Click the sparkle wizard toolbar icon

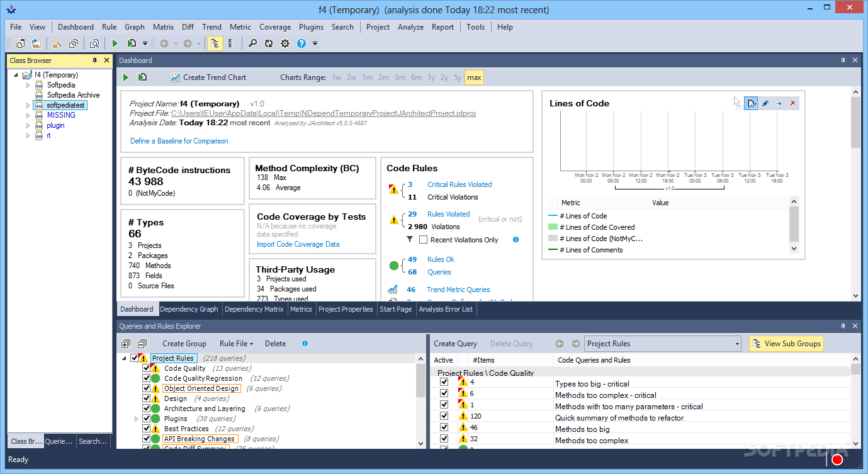click(57, 43)
